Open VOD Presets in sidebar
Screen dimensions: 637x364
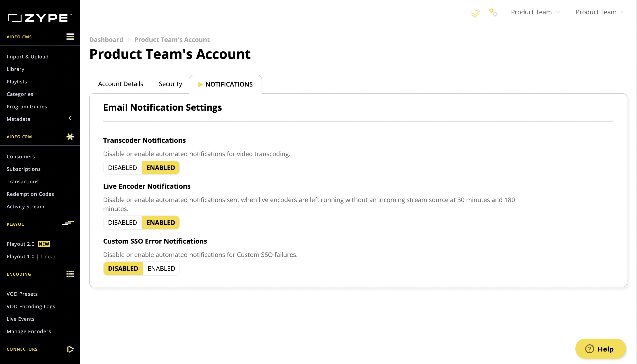pyautogui.click(x=22, y=294)
